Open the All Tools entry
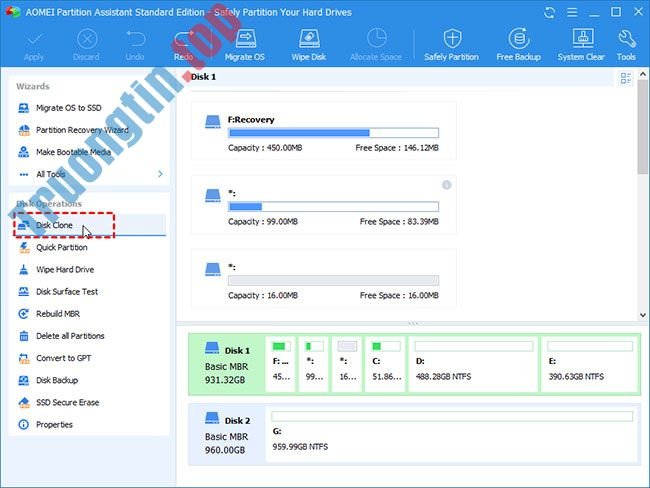This screenshot has width=650, height=488. pos(51,174)
